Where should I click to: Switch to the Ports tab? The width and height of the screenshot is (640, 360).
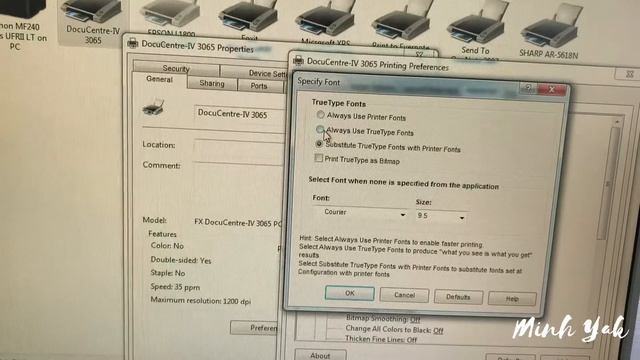259,86
